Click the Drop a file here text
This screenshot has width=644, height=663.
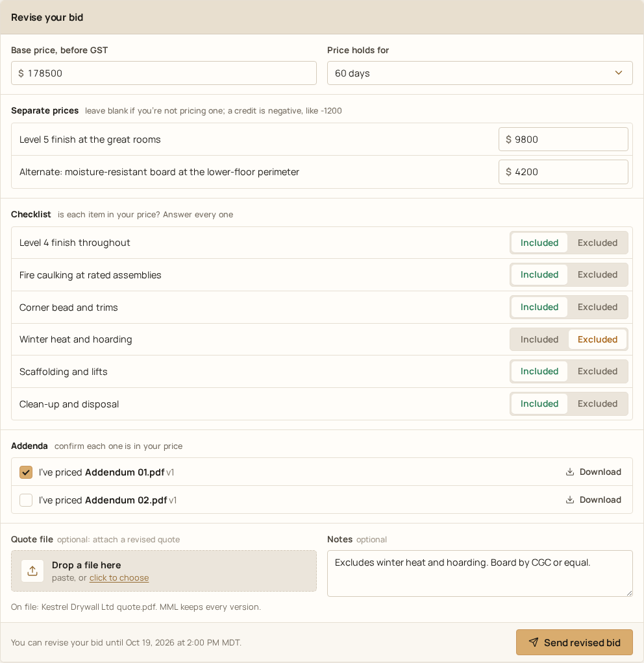[86, 565]
